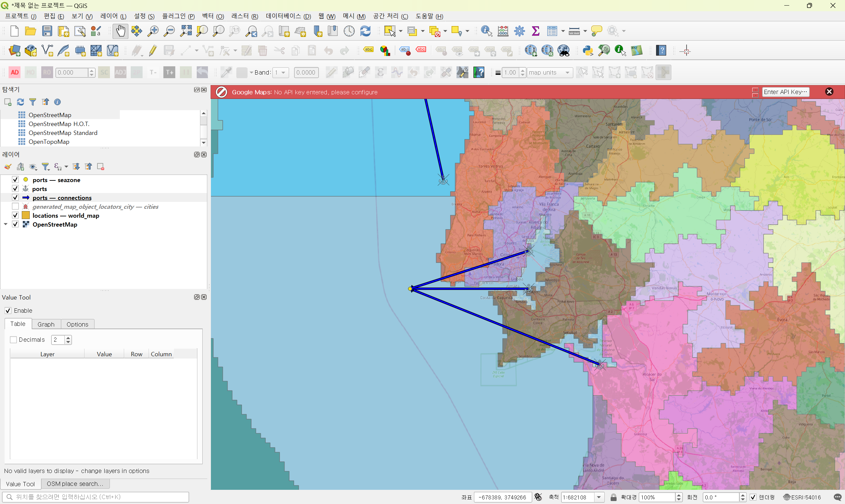845x504 pixels.
Task: Click the Refresh map canvas icon
Action: [x=365, y=31]
